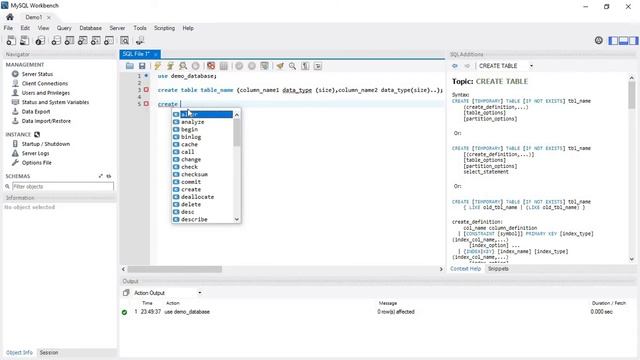Open Status and System Variables
This screenshot has height=360, width=640.
(x=55, y=102)
